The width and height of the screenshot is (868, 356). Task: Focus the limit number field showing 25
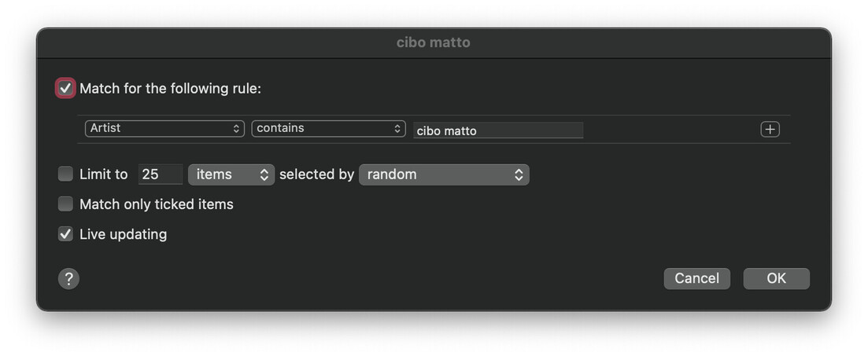pos(160,174)
